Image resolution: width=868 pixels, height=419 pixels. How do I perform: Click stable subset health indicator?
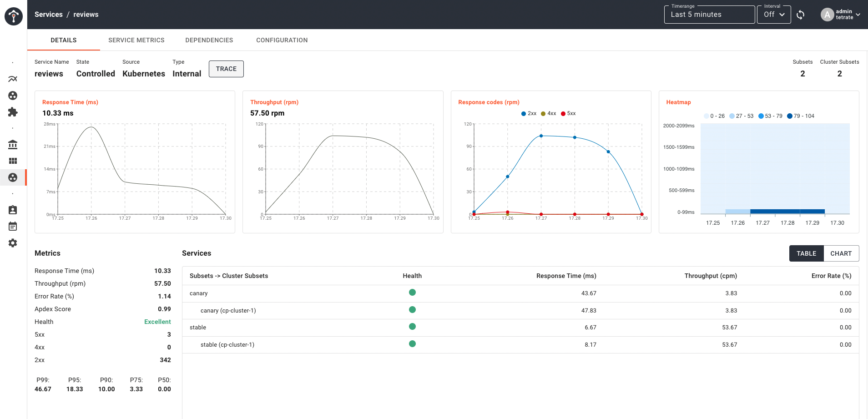click(412, 327)
